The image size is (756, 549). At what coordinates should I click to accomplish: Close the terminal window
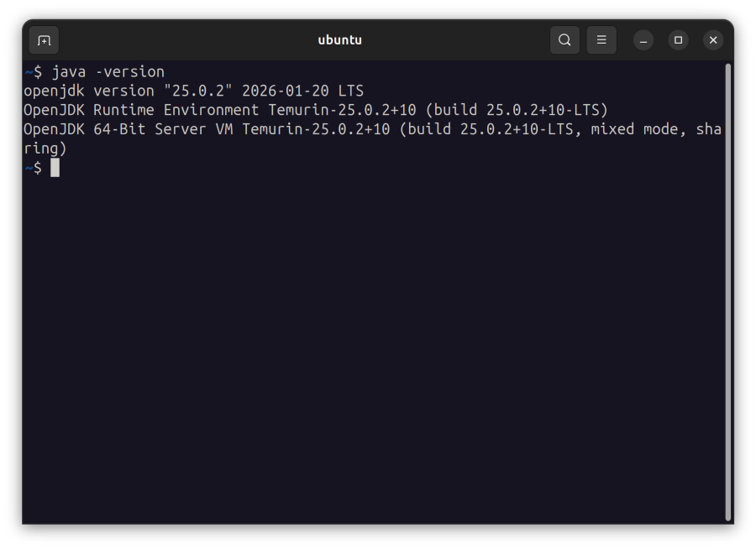[713, 39]
